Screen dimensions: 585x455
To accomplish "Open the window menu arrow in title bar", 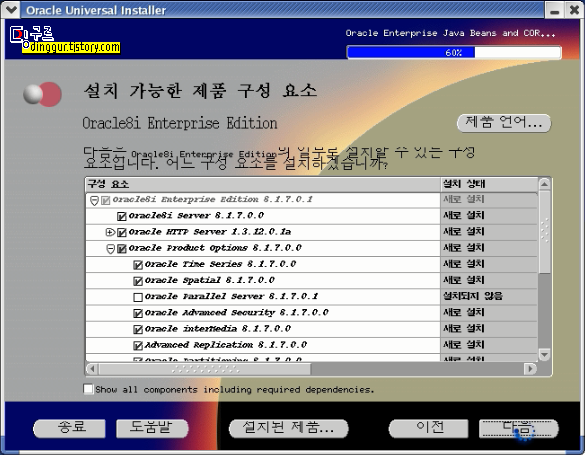I will coord(11,9).
